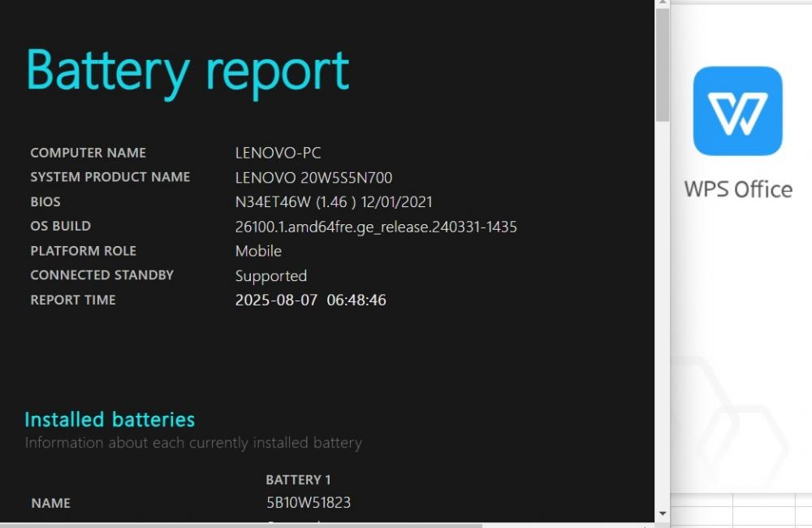Viewport: 812px width, 528px height.
Task: Select the computer name value LENOVO-PC
Action: (278, 153)
